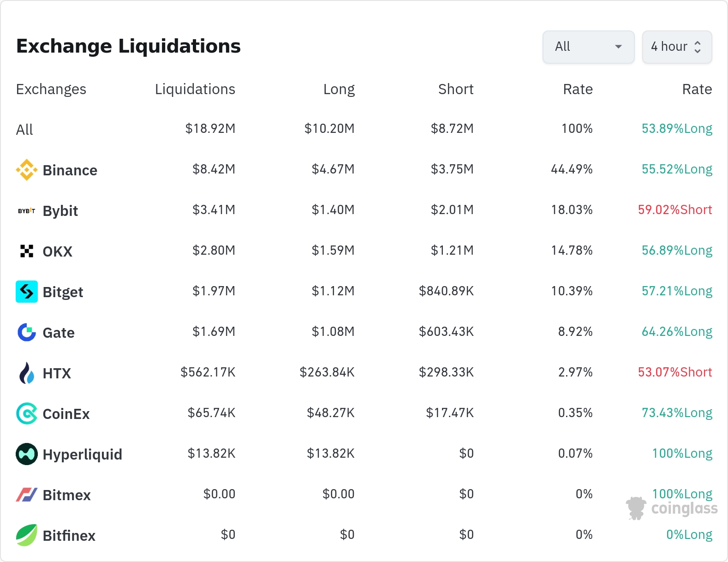Open the Binance exchange name link
The height and width of the screenshot is (562, 728).
[70, 170]
